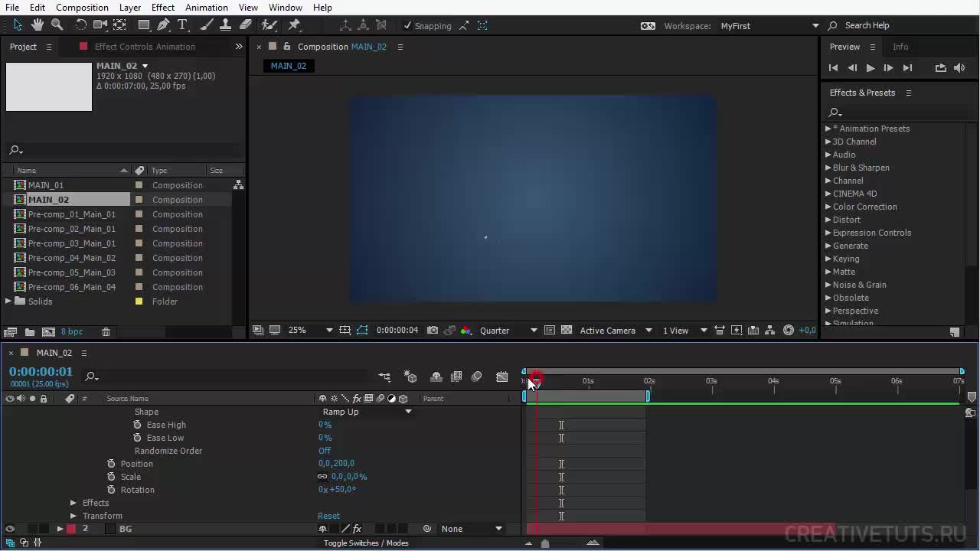Screen dimensions: 980x551
Task: Toggle Scale constrain proportions link
Action: [x=322, y=477]
